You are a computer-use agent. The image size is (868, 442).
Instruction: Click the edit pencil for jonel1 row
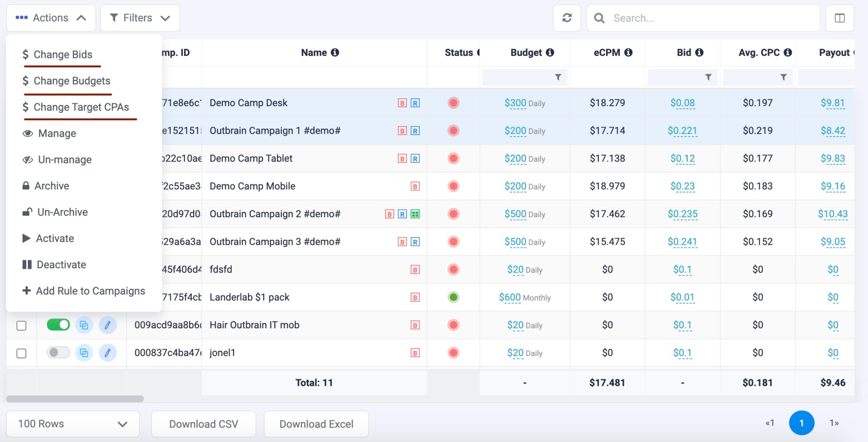click(x=108, y=353)
